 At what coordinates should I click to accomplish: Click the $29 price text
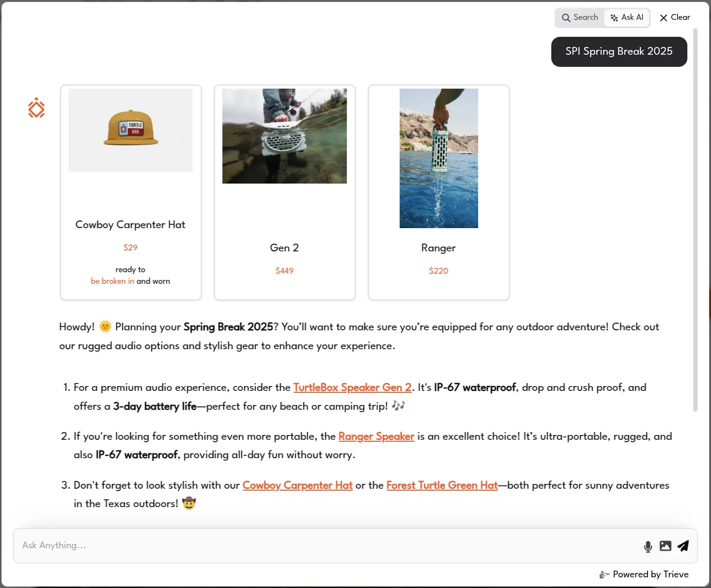(x=130, y=248)
